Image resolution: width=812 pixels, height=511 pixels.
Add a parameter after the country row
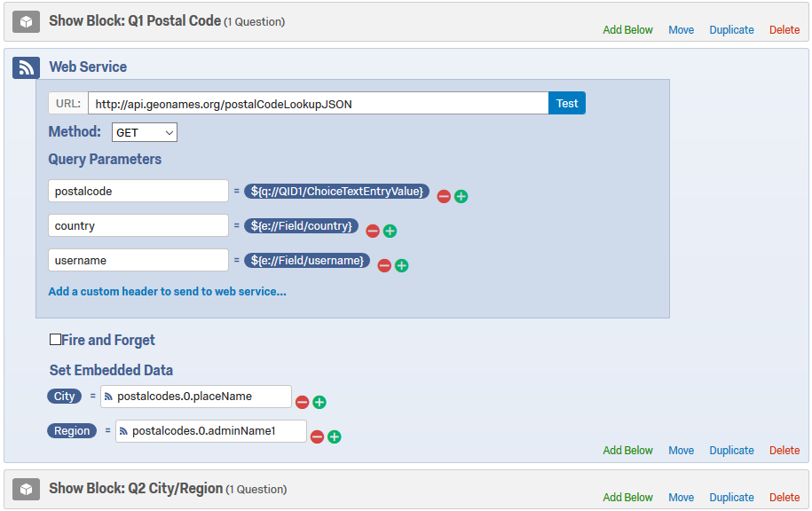click(390, 231)
